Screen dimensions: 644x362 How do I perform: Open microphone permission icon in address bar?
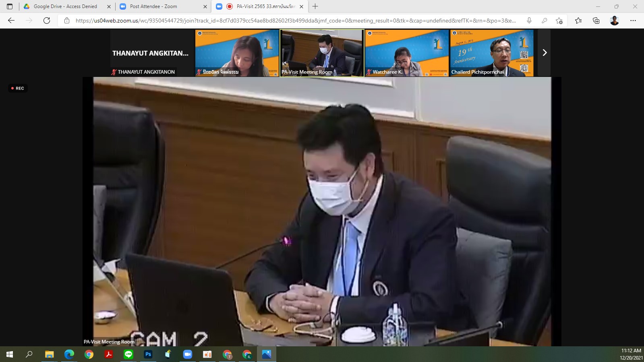click(529, 21)
